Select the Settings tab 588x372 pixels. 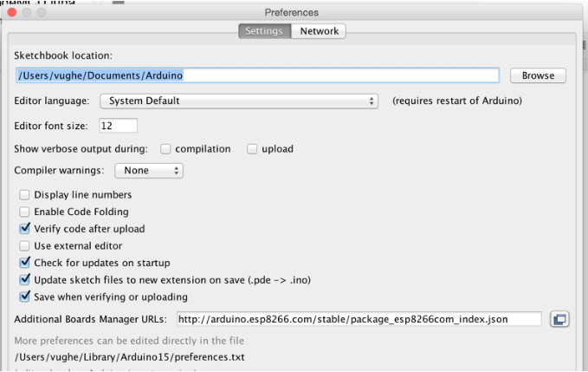coord(264,31)
